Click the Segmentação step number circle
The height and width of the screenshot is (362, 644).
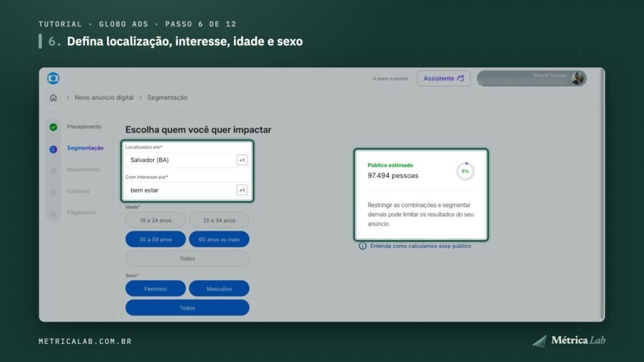[53, 149]
